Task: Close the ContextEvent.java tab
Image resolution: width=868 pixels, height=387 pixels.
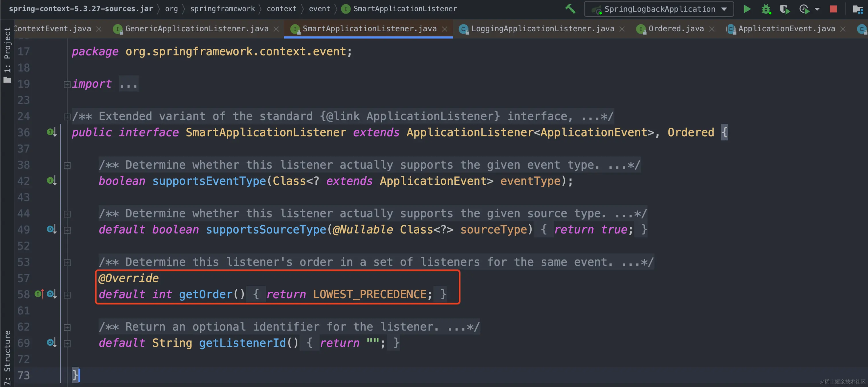Action: 99,29
